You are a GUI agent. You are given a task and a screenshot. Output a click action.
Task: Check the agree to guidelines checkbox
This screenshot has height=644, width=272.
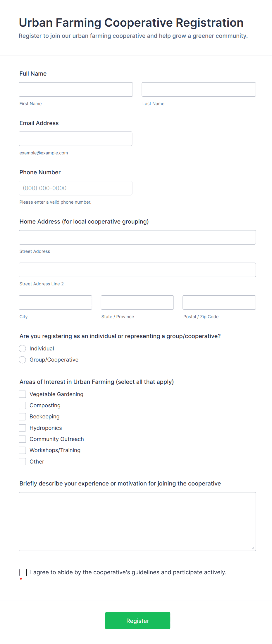pos(23,572)
